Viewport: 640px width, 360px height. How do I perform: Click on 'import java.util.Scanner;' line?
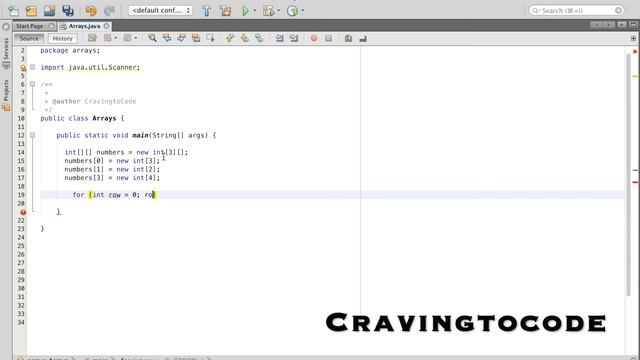pyautogui.click(x=90, y=67)
